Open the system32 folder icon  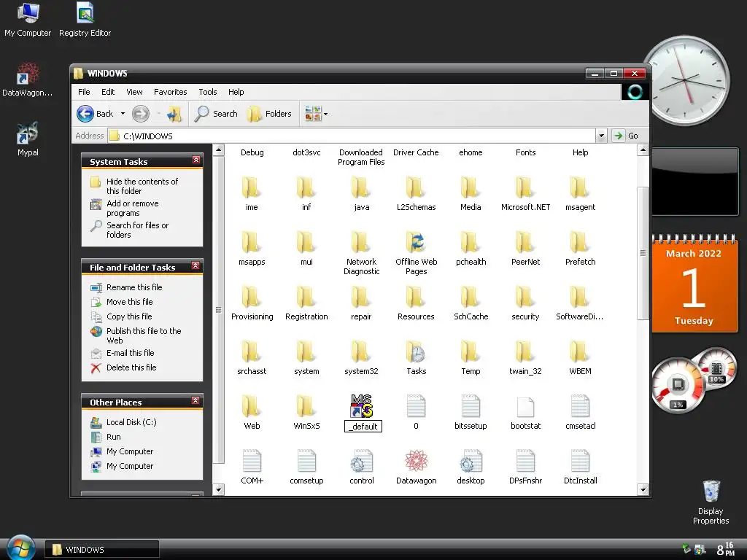click(360, 352)
